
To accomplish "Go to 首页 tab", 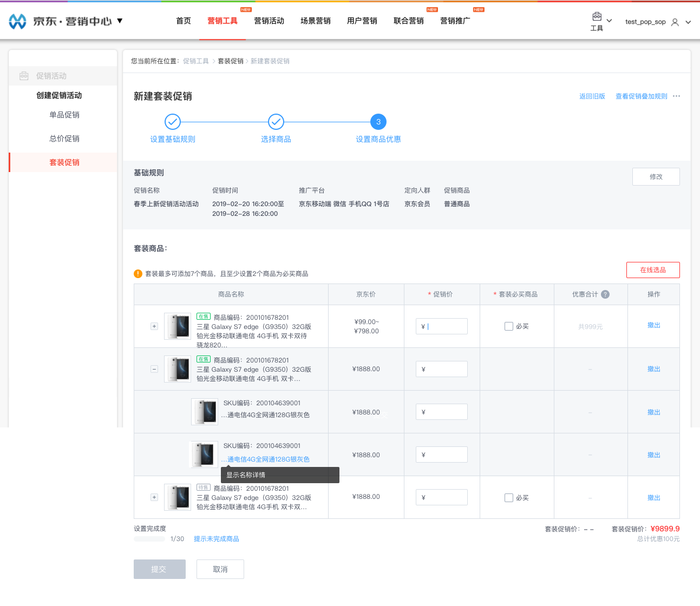I will coord(184,21).
